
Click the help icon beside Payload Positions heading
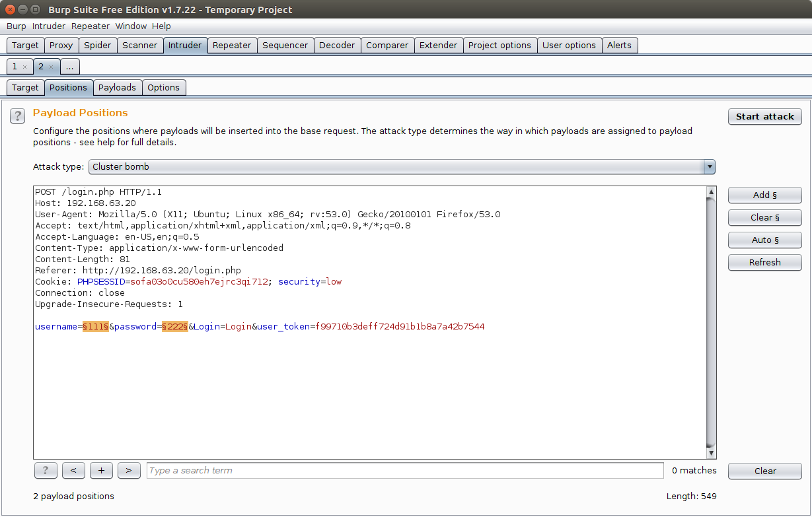point(17,116)
